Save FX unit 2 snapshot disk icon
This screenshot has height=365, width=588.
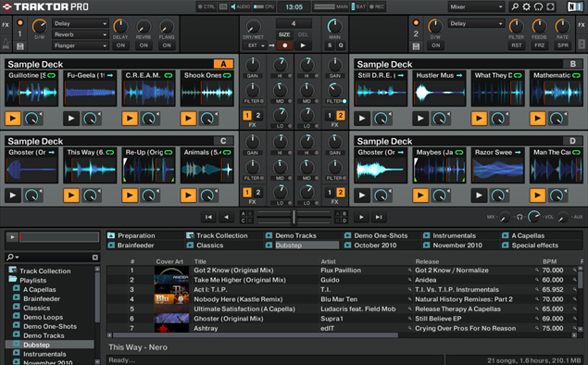click(x=416, y=46)
